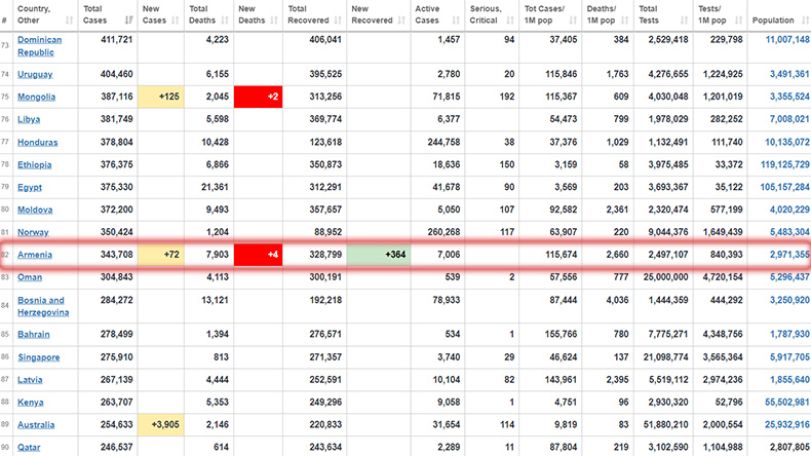
Task: Select Norway active cases 260,268
Action: point(444,232)
